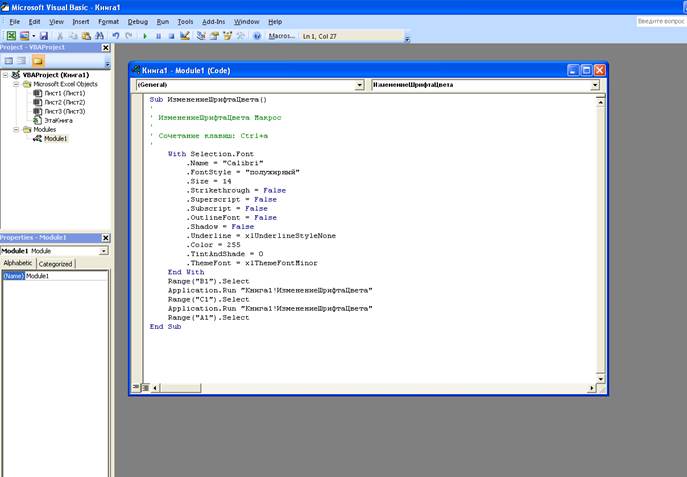This screenshot has height=477, width=687.
Task: Click the (Name) property value field Module1
Action: [x=66, y=276]
